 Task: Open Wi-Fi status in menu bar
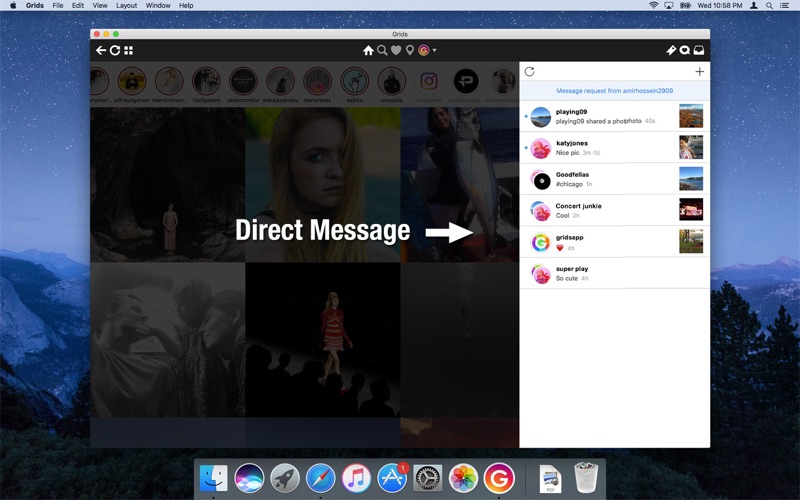coord(654,6)
